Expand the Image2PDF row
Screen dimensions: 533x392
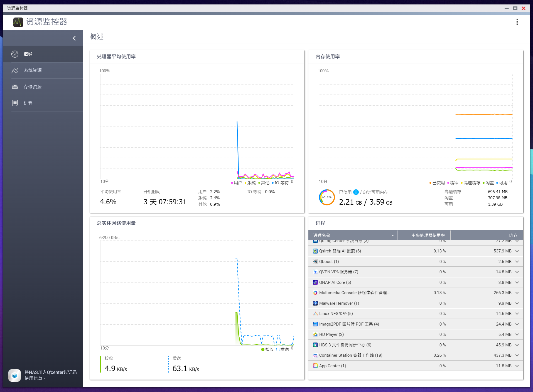click(x=517, y=324)
